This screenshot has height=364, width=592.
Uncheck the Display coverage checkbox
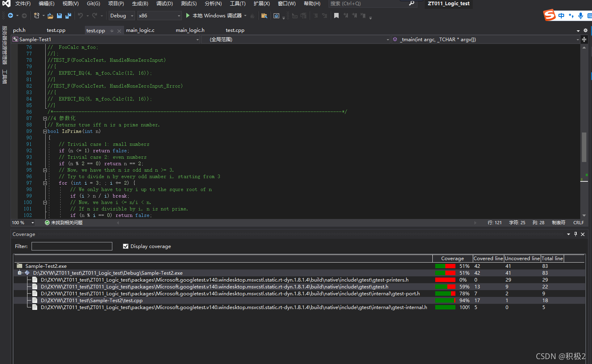[126, 246]
